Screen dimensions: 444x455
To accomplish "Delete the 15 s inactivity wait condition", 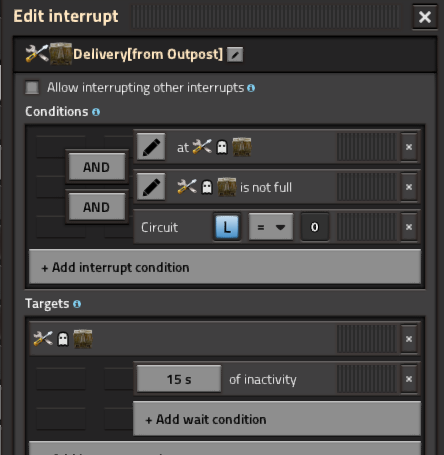I will [x=409, y=379].
